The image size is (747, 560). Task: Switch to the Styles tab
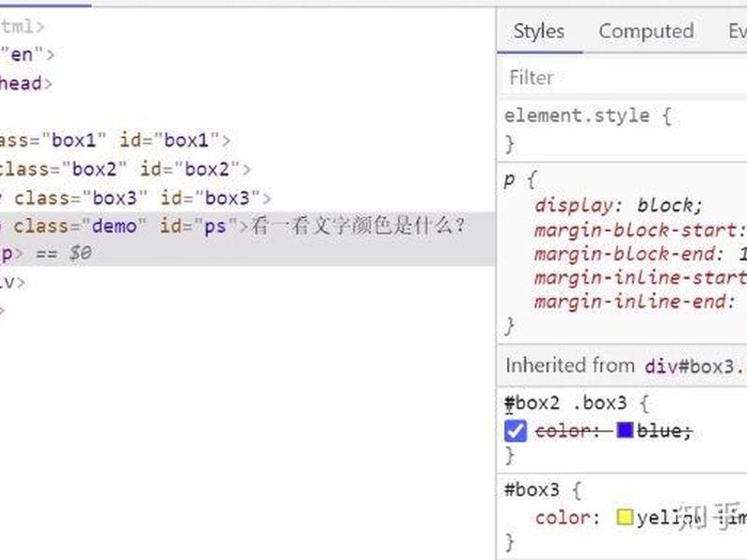pos(539,32)
